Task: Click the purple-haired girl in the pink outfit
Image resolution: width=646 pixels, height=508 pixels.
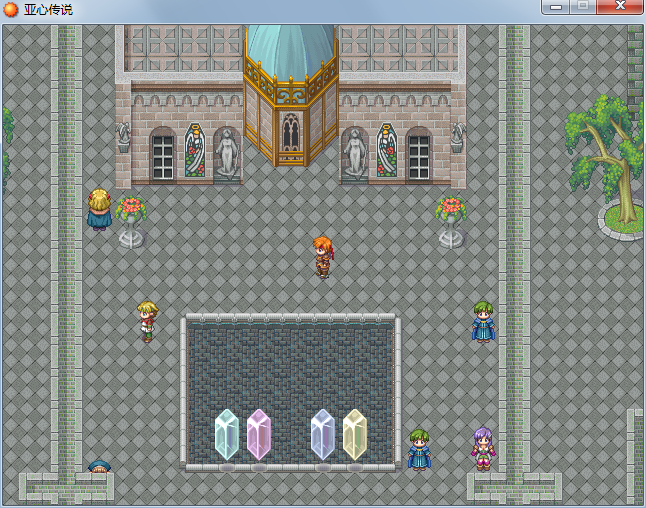Action: point(483,449)
